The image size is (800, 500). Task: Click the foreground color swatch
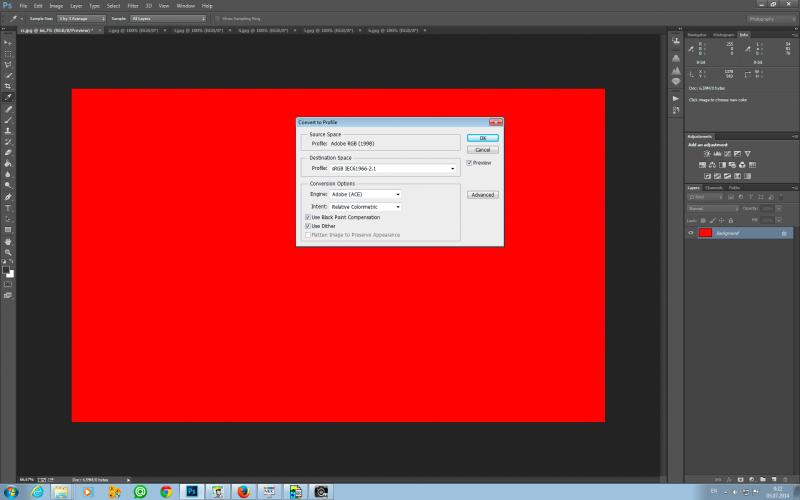(6, 270)
